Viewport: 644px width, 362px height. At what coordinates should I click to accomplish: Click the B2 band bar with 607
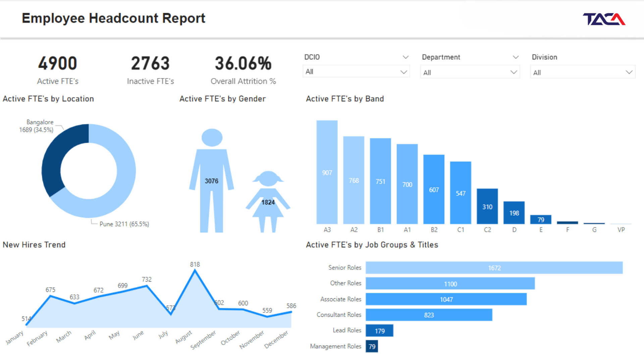434,189
